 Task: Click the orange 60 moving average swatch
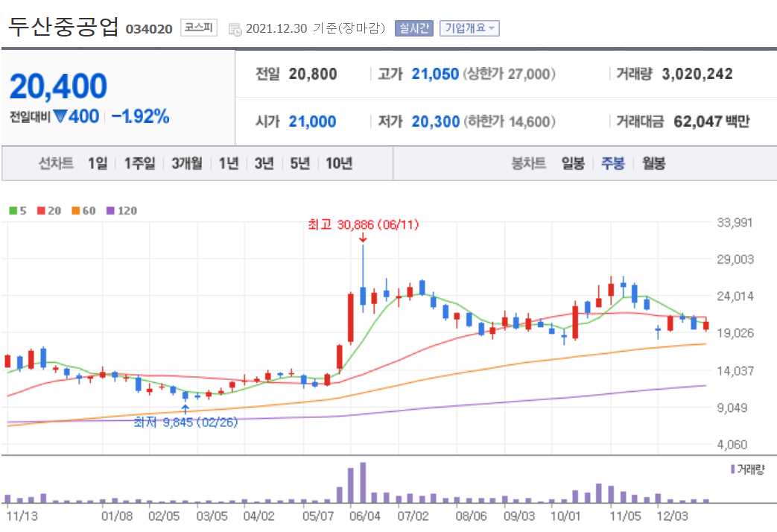pos(76,211)
